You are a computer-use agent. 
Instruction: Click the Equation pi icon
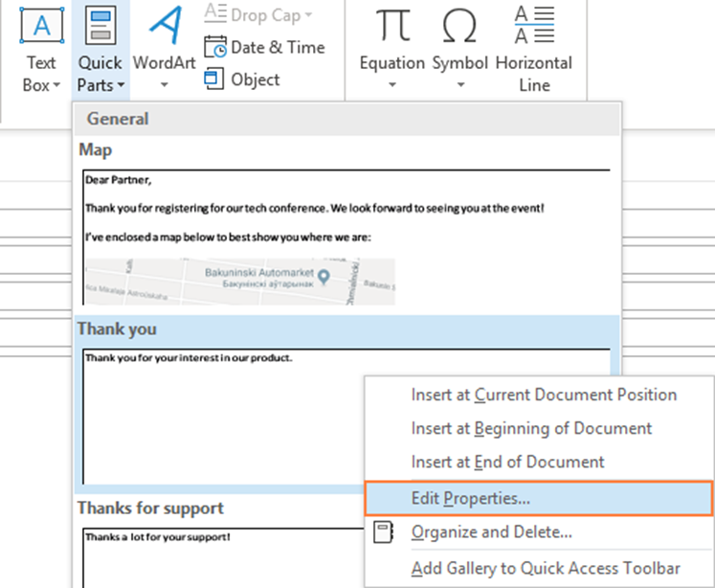pos(392,26)
